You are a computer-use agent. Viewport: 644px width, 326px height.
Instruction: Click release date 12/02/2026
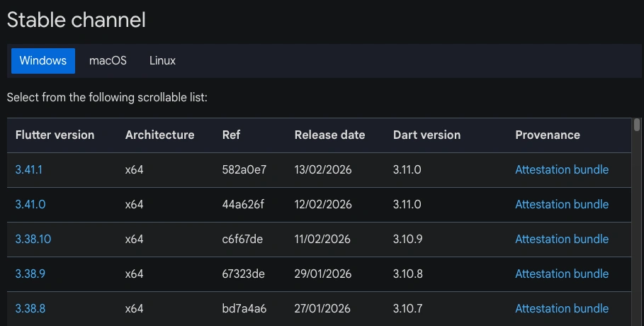323,204
